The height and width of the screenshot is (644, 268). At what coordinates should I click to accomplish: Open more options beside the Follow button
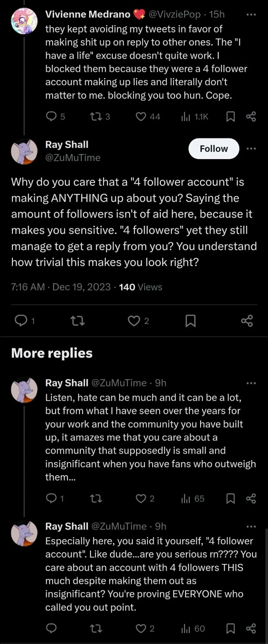251,149
